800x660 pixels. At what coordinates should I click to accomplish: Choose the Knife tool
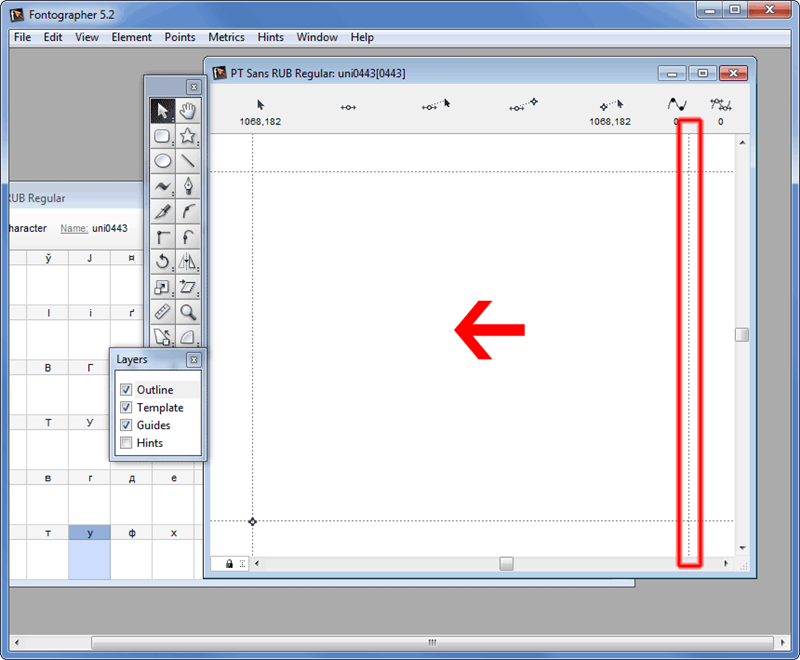click(162, 211)
